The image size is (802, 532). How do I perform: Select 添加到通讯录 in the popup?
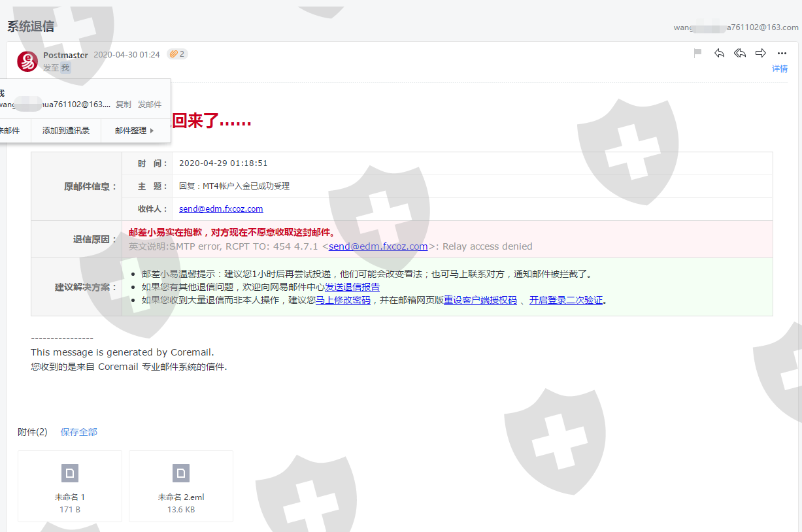[66, 131]
